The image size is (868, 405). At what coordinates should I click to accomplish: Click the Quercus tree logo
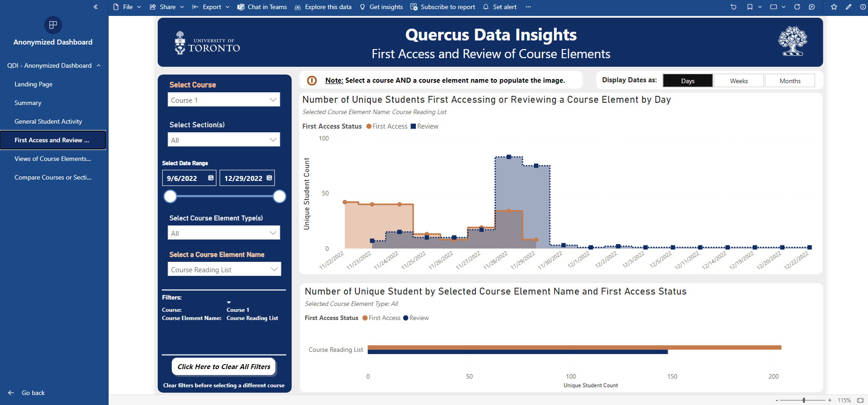pyautogui.click(x=793, y=41)
